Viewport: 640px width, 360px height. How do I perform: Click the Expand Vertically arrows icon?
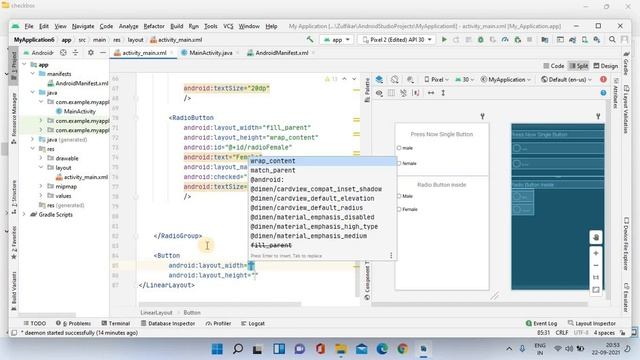tap(443, 93)
